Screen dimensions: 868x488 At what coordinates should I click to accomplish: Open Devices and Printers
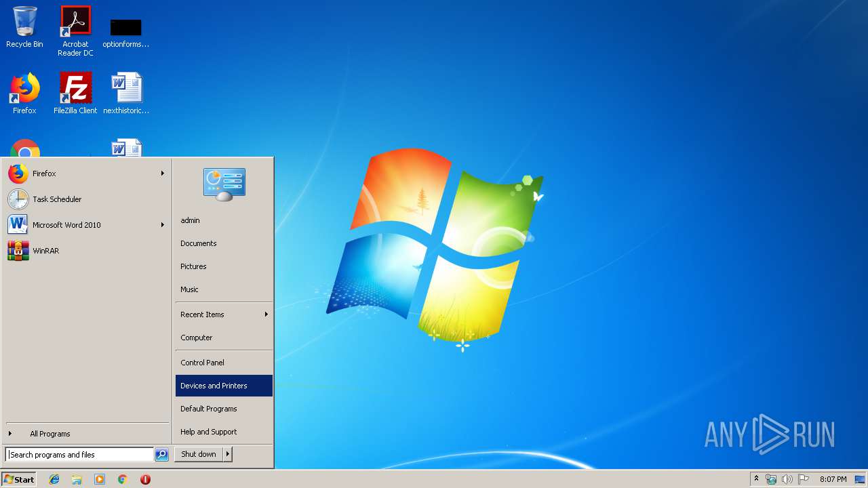pos(224,386)
